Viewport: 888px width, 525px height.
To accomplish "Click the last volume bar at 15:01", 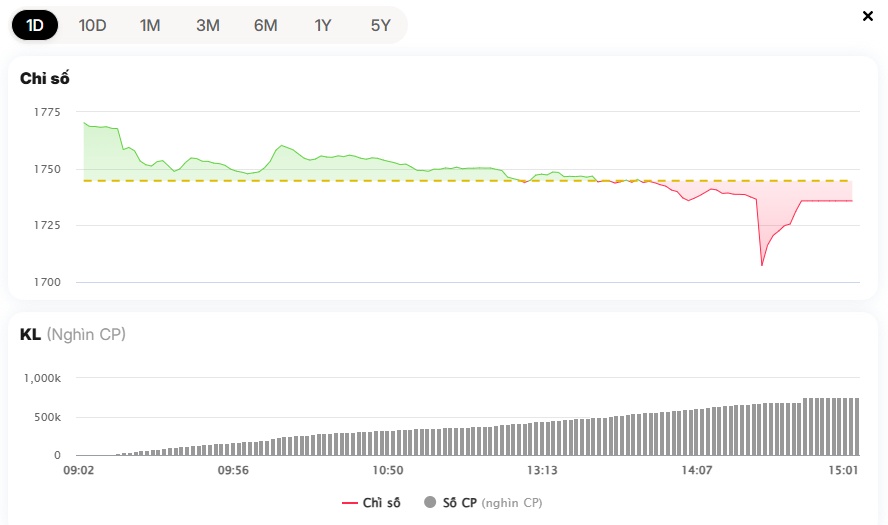I will tap(857, 426).
